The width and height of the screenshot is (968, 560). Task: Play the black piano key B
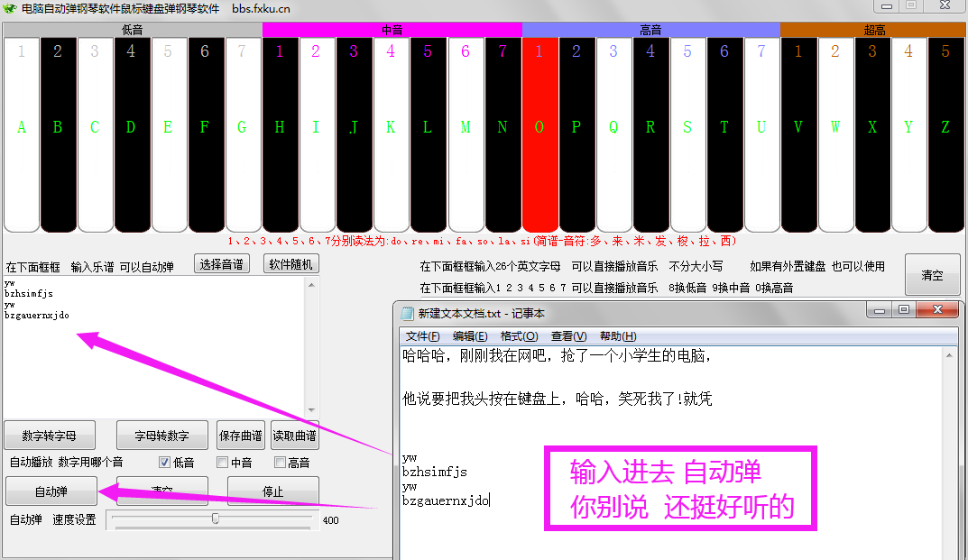[x=58, y=134]
